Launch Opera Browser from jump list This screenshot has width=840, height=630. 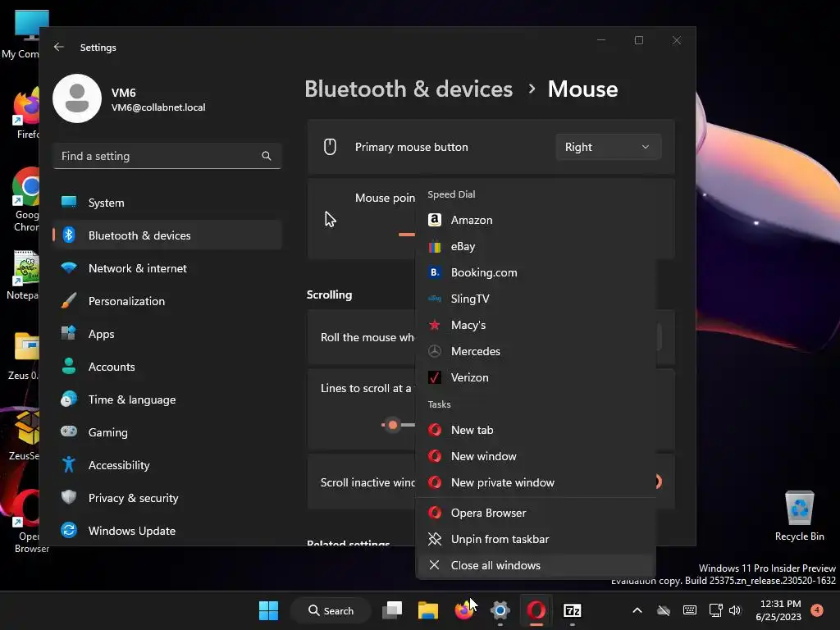point(536,514)
